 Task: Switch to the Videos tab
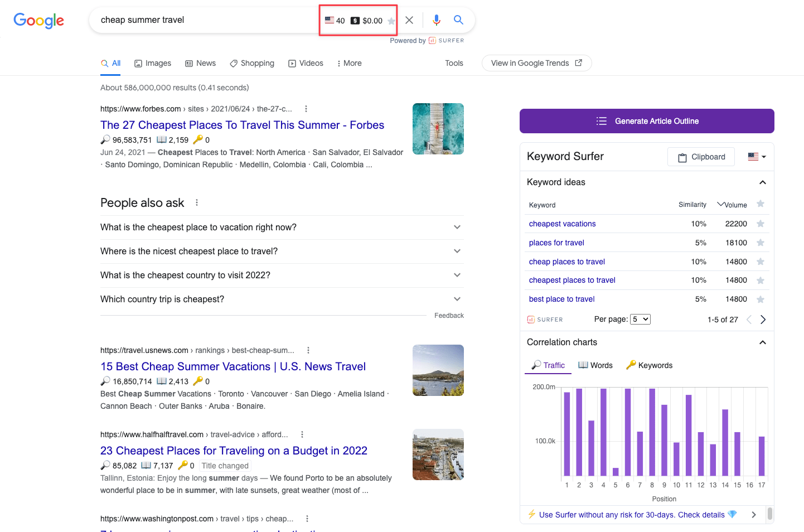pyautogui.click(x=306, y=63)
